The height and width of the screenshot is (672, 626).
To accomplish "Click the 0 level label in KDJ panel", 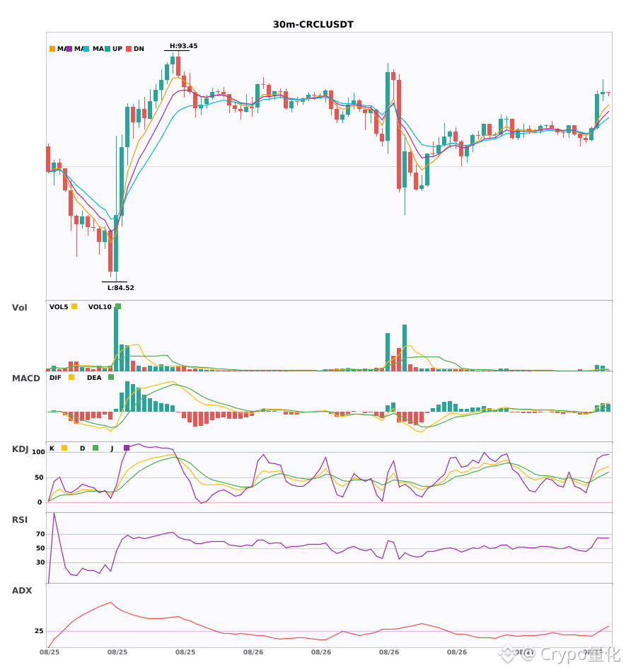I will click(40, 502).
